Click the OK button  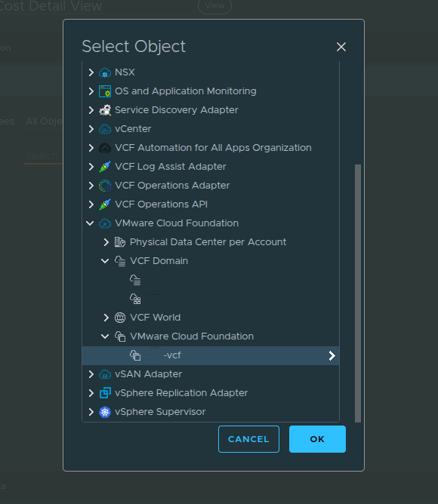coord(317,439)
